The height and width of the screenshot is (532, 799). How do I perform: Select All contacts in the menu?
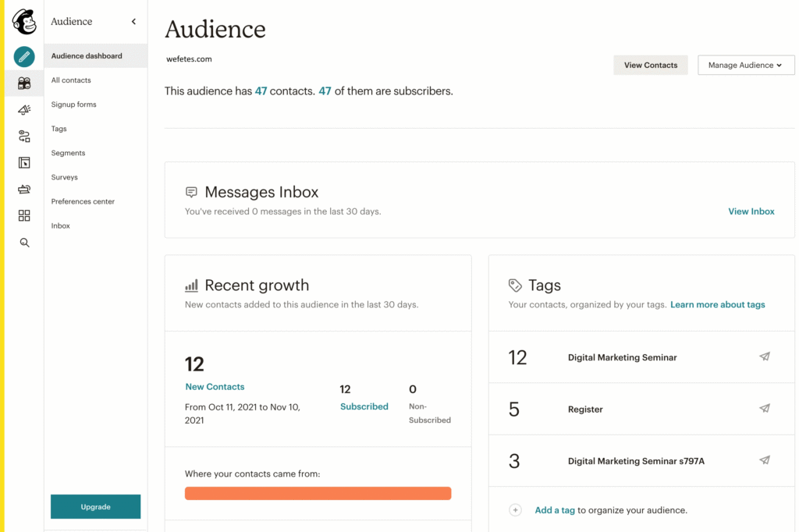point(71,80)
